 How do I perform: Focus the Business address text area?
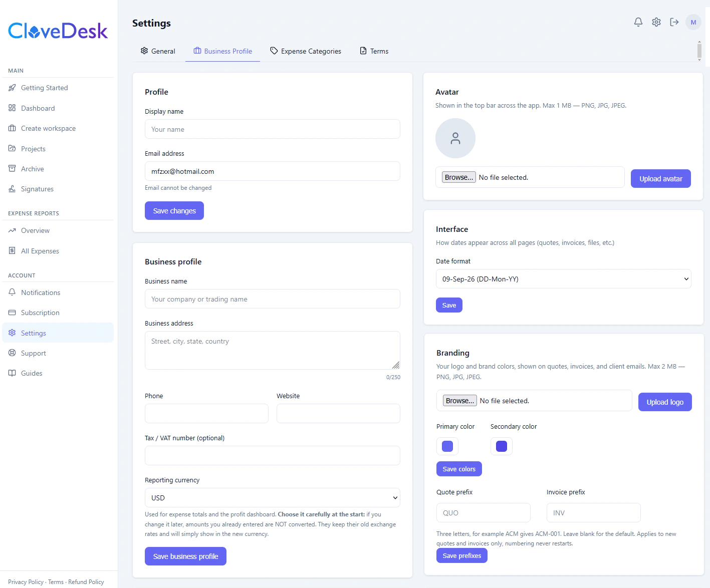(273, 351)
